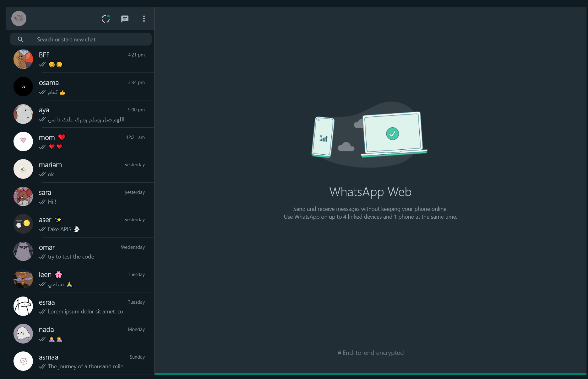
Task: Open omar's profile picture
Action: (x=23, y=251)
